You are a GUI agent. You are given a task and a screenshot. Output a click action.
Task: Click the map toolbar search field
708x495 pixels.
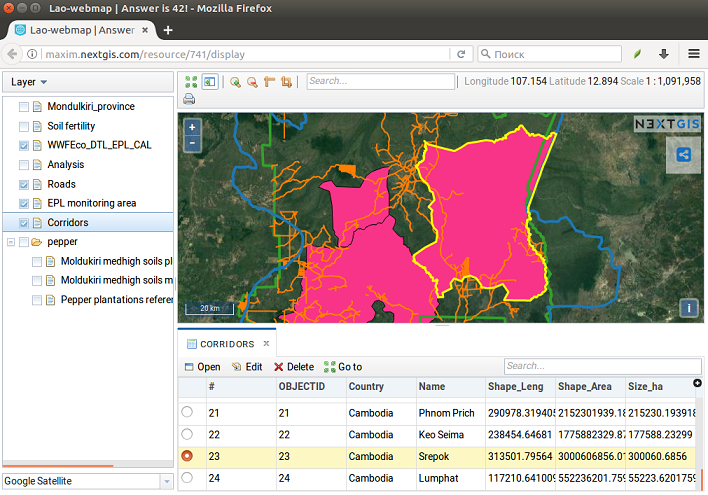378,81
